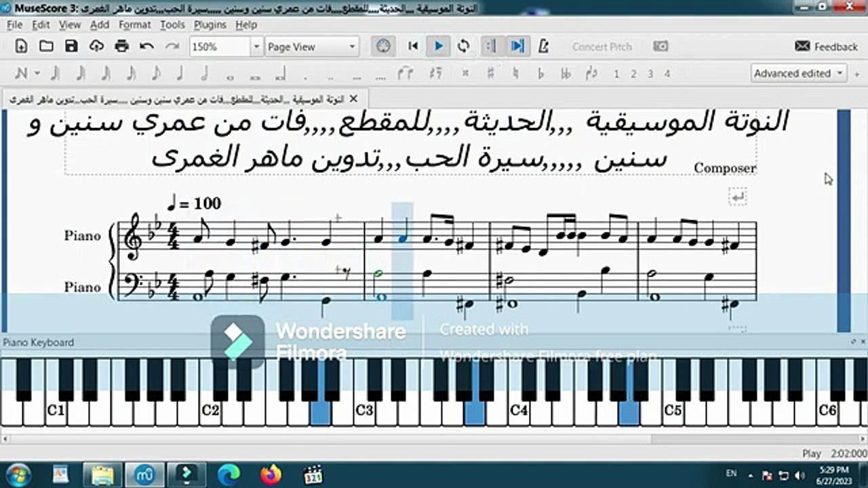The image size is (868, 488).
Task: Select the half note duration
Action: 204,73
